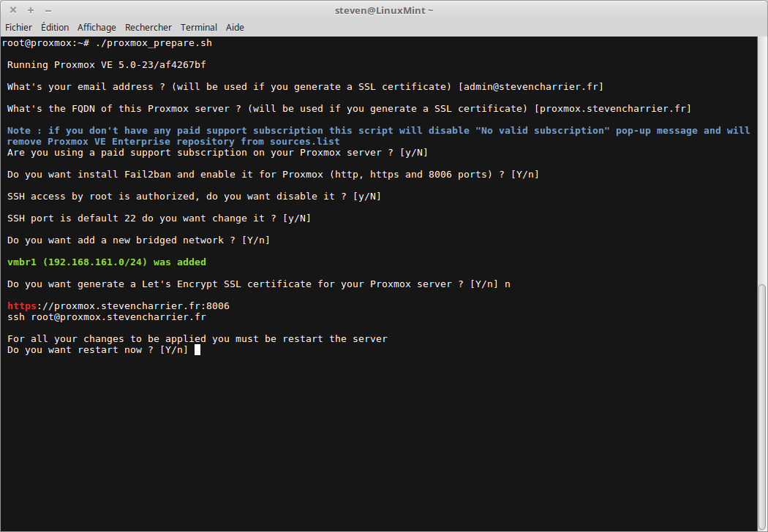Image resolution: width=768 pixels, height=532 pixels.
Task: Minimize window with the dash icon
Action: pyautogui.click(x=48, y=9)
